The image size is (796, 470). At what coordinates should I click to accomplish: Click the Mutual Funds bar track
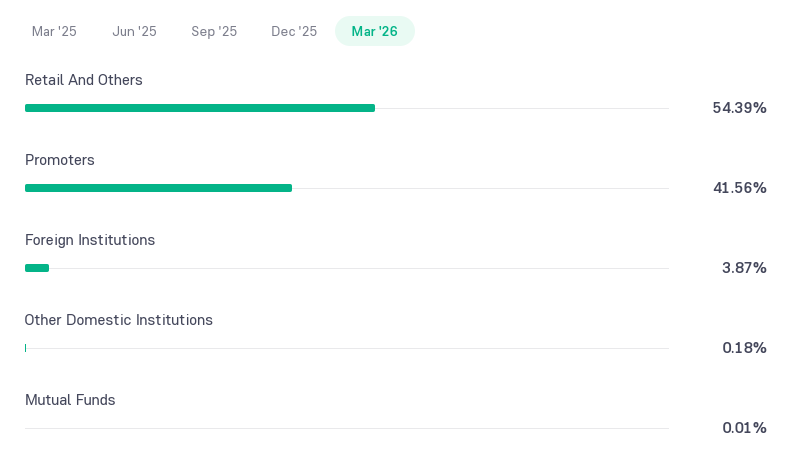click(347, 428)
